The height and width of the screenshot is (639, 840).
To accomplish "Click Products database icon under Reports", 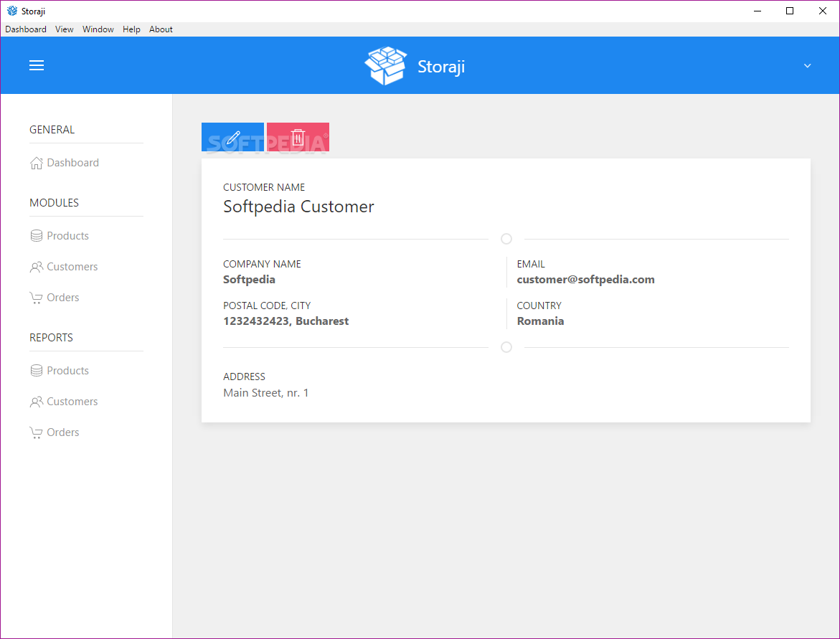I will click(x=37, y=371).
